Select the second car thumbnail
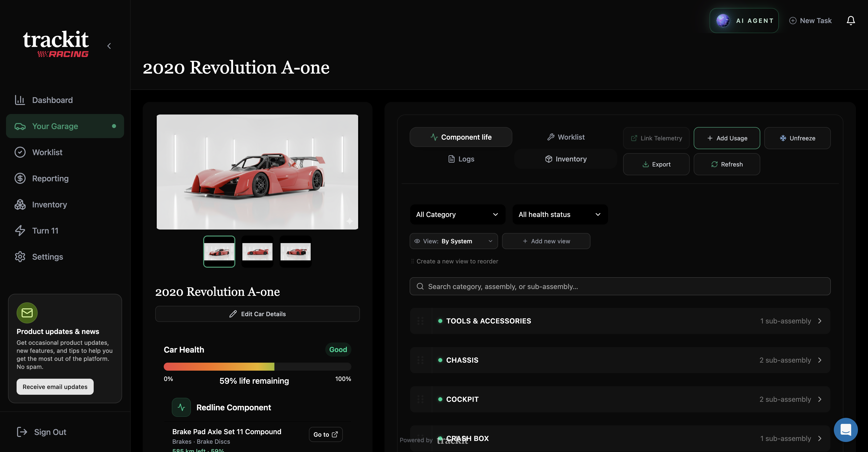Viewport: 868px width, 452px height. [x=257, y=252]
